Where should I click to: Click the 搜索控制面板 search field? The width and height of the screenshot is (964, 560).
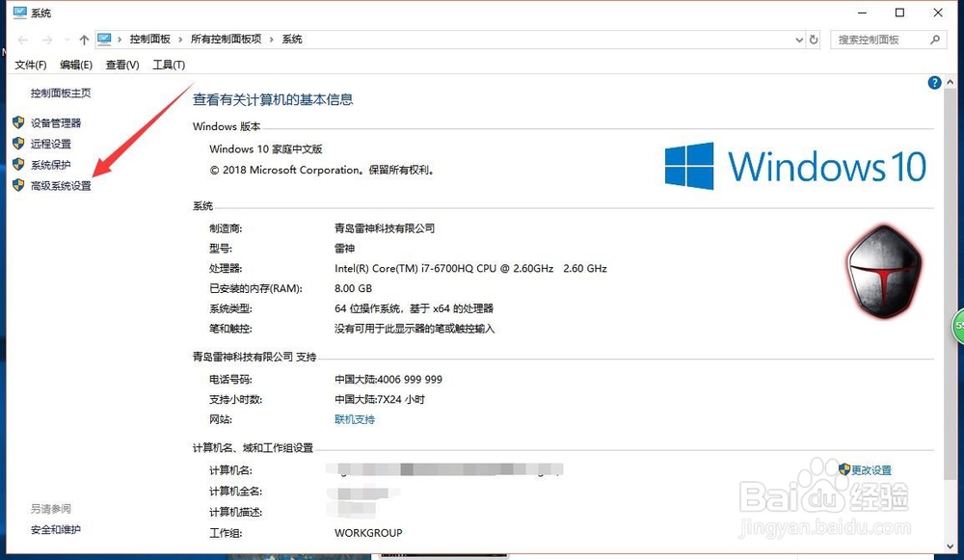click(x=888, y=40)
